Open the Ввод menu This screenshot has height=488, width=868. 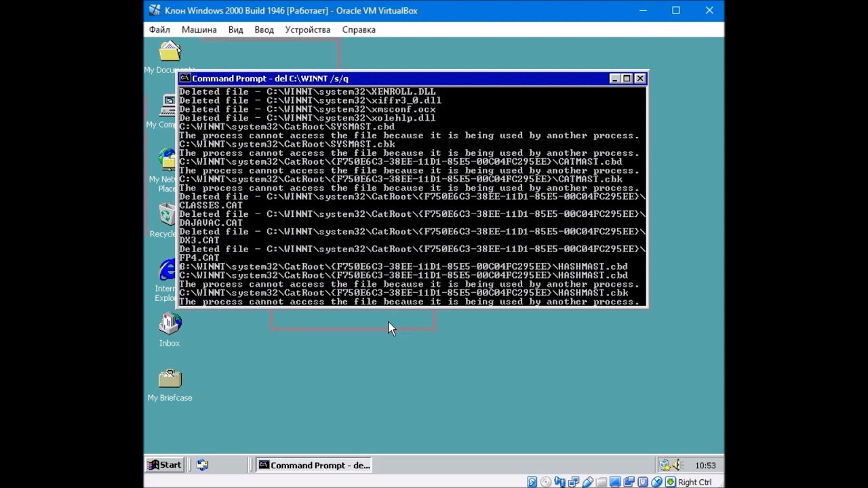pos(264,30)
